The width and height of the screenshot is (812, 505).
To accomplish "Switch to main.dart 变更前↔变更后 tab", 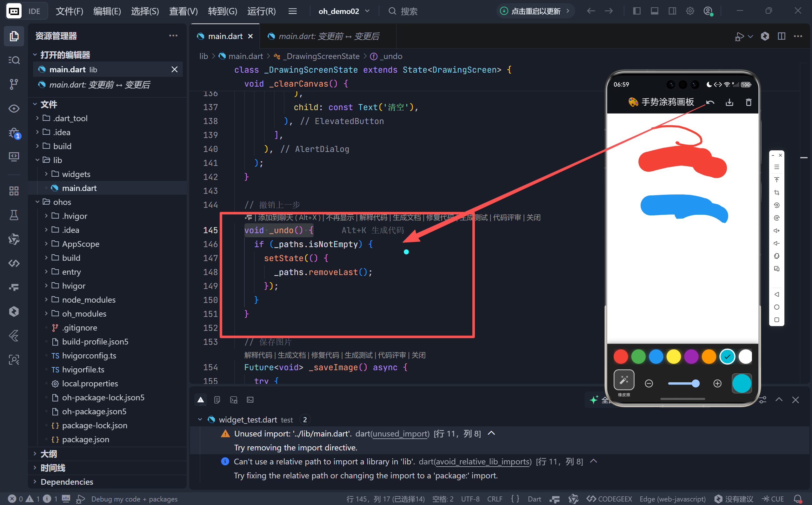I will pos(329,36).
